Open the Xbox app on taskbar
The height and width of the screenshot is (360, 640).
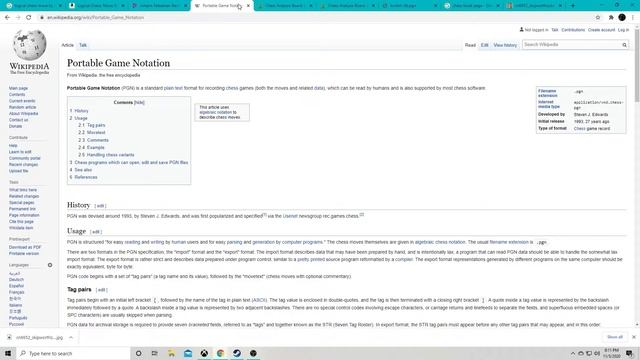(204, 353)
